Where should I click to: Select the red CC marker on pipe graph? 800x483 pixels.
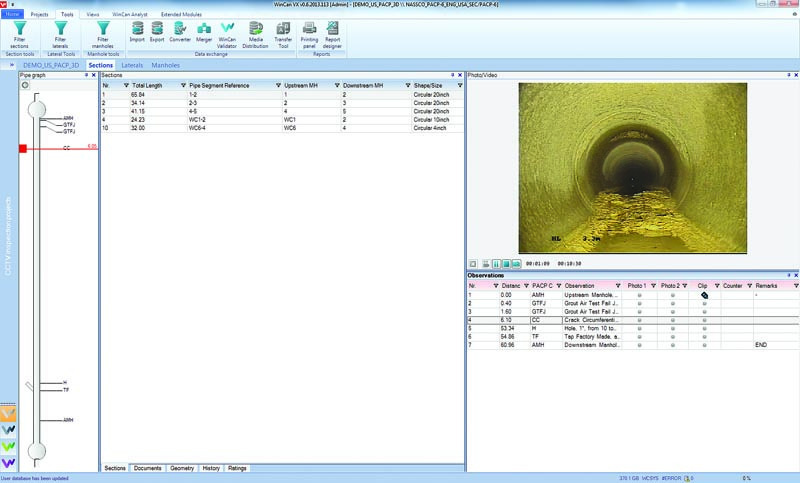pos(22,148)
